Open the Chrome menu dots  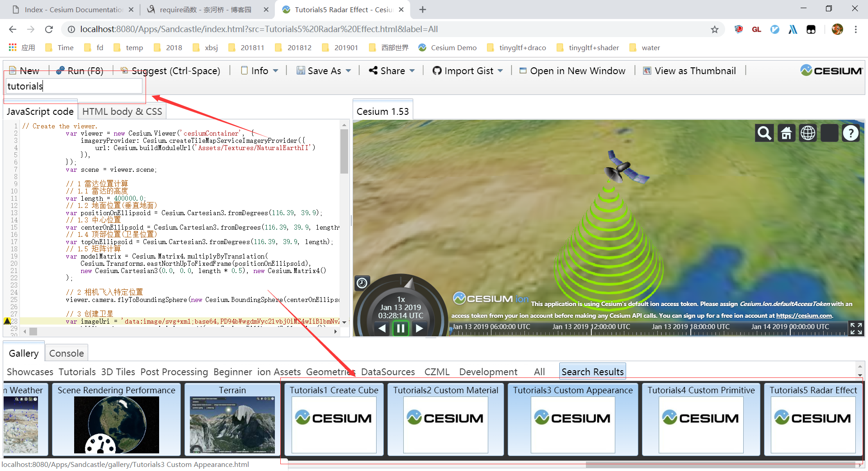[x=856, y=29]
